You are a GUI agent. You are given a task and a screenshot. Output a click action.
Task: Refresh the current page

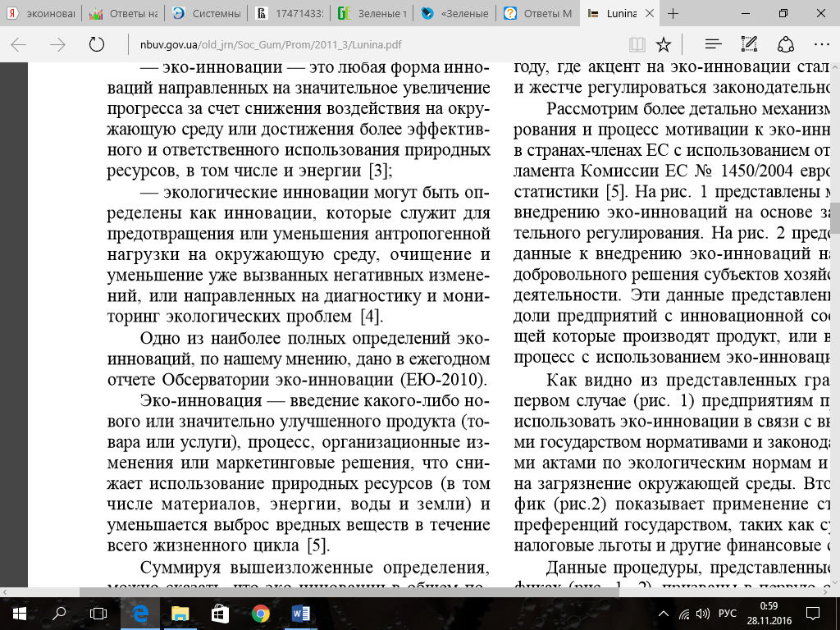pos(97,44)
